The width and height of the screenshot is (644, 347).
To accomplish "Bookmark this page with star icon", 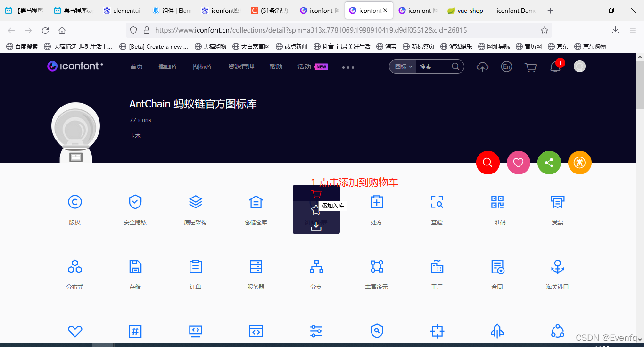I will [x=545, y=30].
